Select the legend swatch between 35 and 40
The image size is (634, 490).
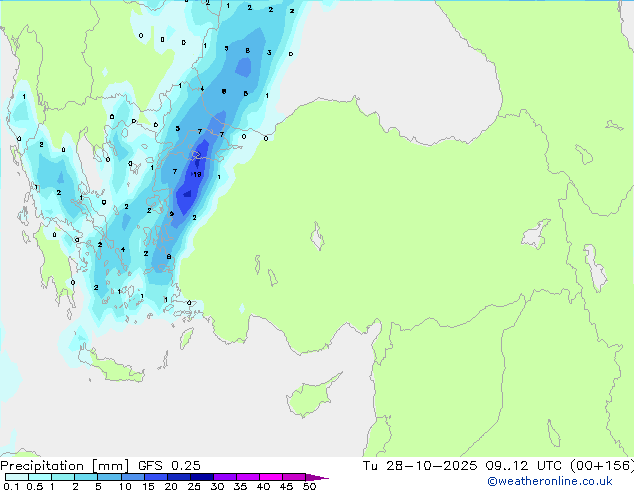coord(247,477)
